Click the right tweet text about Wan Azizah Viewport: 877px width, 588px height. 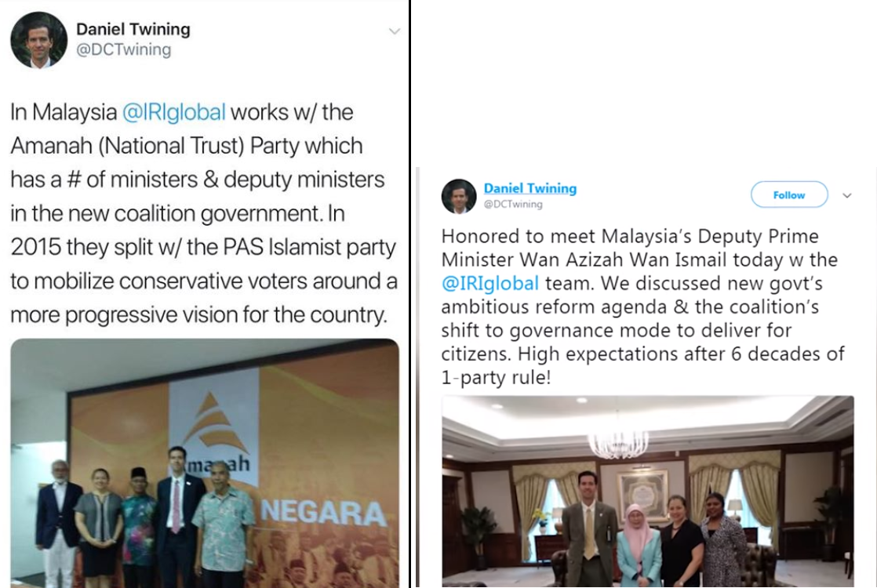643,307
